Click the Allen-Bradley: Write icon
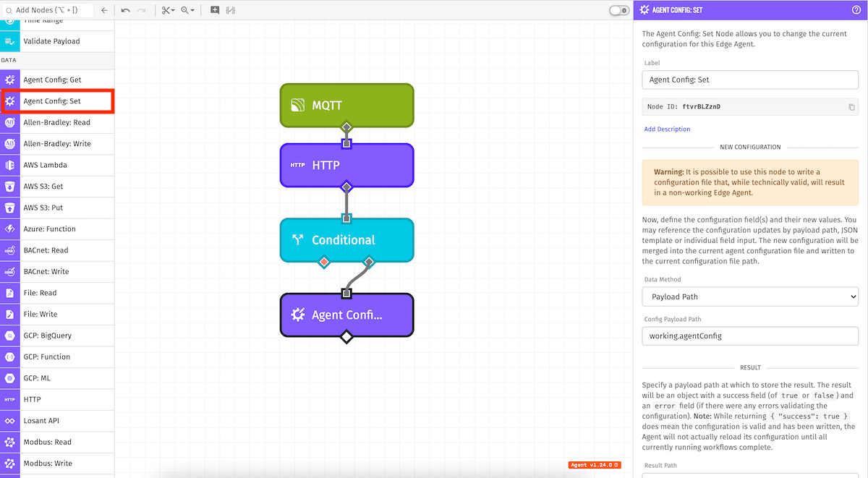This screenshot has height=478, width=868. (x=9, y=144)
